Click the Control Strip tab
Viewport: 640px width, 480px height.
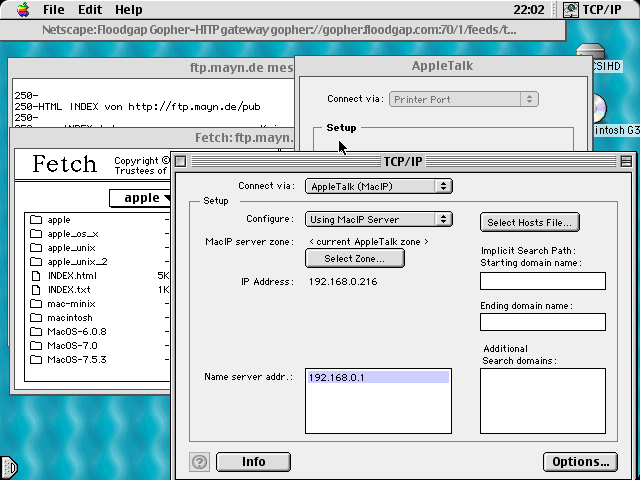tap(8, 467)
